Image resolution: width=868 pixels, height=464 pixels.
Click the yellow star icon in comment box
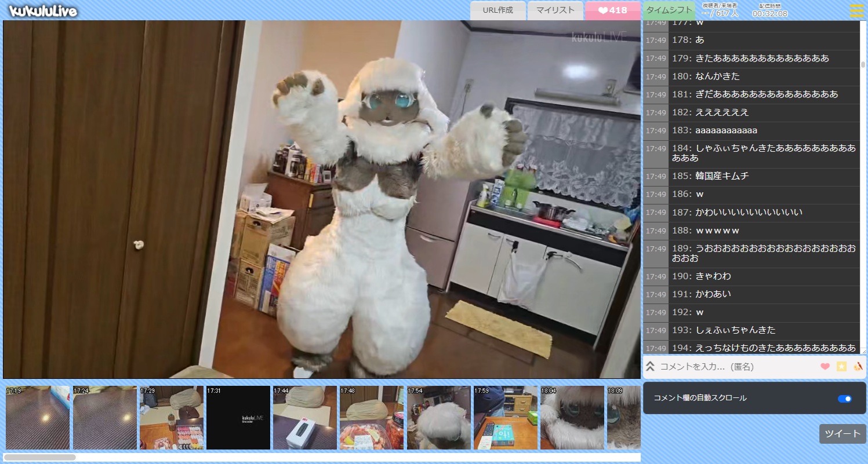point(841,366)
